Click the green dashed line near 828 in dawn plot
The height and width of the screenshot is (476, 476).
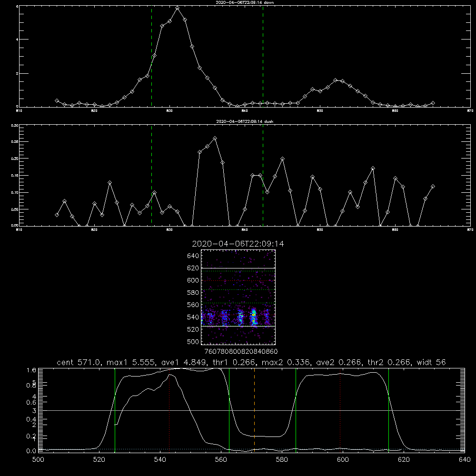click(151, 56)
